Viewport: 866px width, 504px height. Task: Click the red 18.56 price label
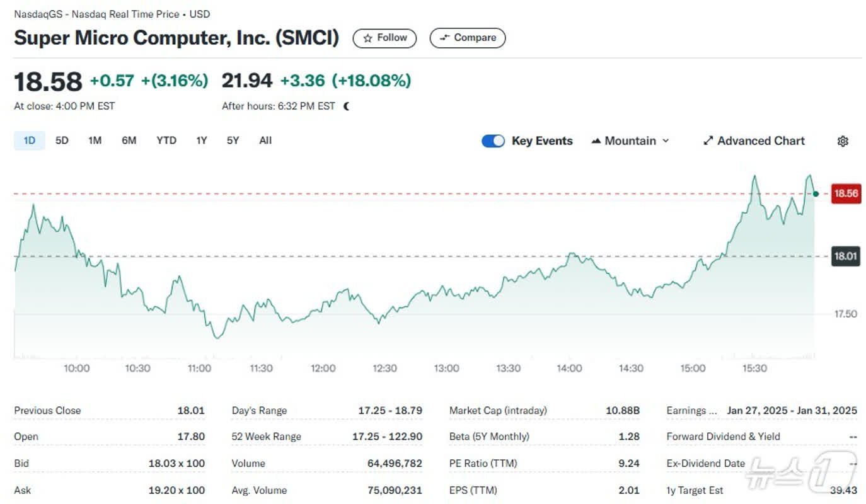point(845,193)
